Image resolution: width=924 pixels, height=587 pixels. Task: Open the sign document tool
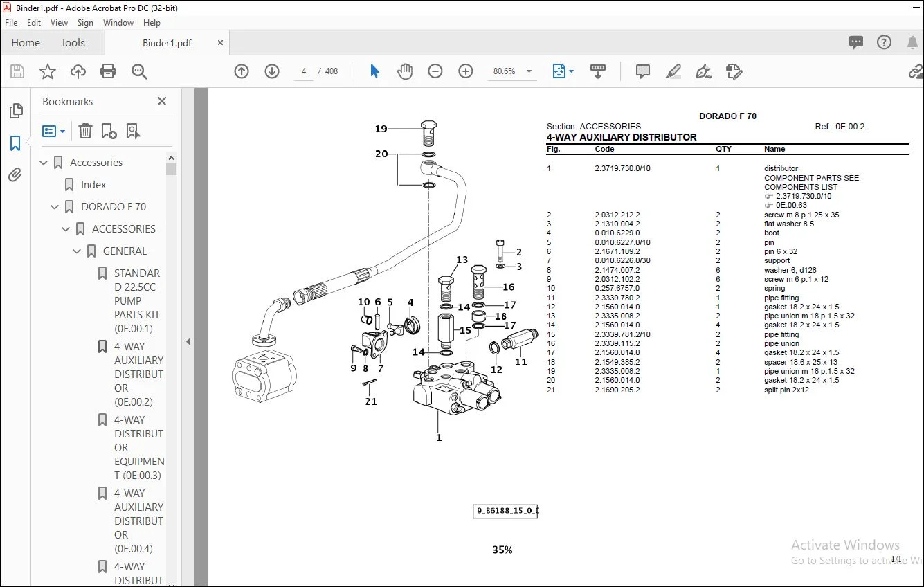click(x=704, y=71)
